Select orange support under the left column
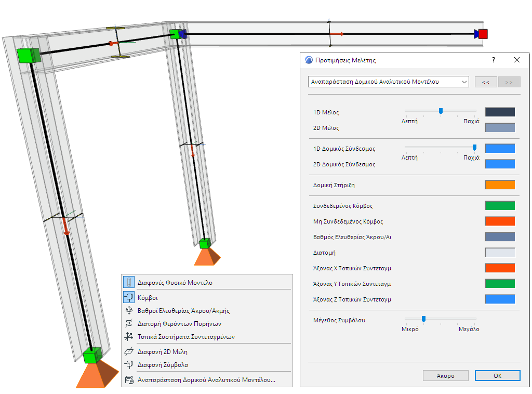532x394 pixels. coord(97,374)
